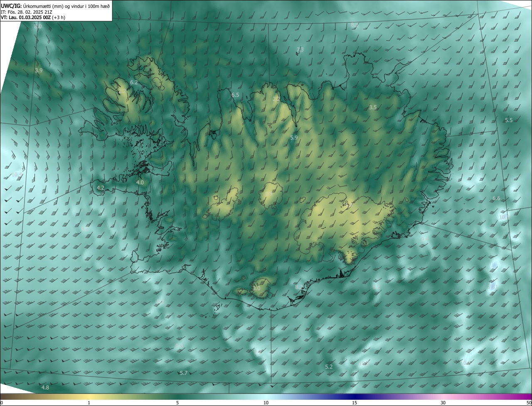Click the faint 10.4 value label on the map

tap(17, 175)
